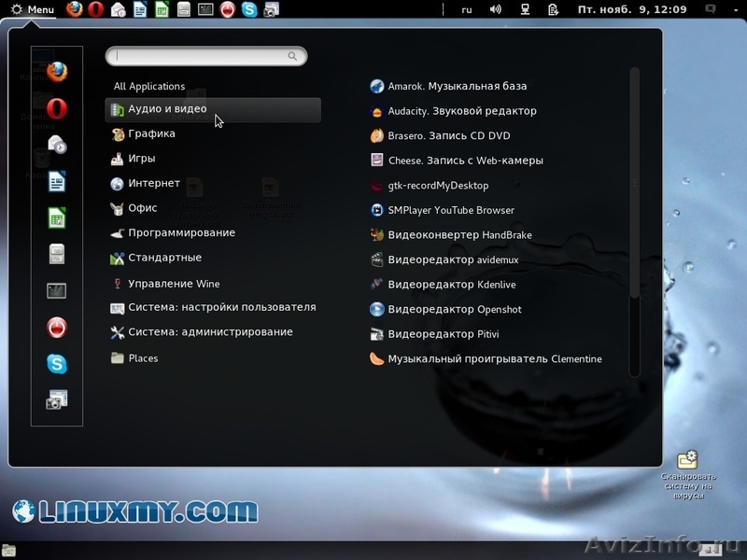This screenshot has height=560, width=747.
Task: Launch Cheese. Запись с Web-камеры
Action: coord(457,161)
